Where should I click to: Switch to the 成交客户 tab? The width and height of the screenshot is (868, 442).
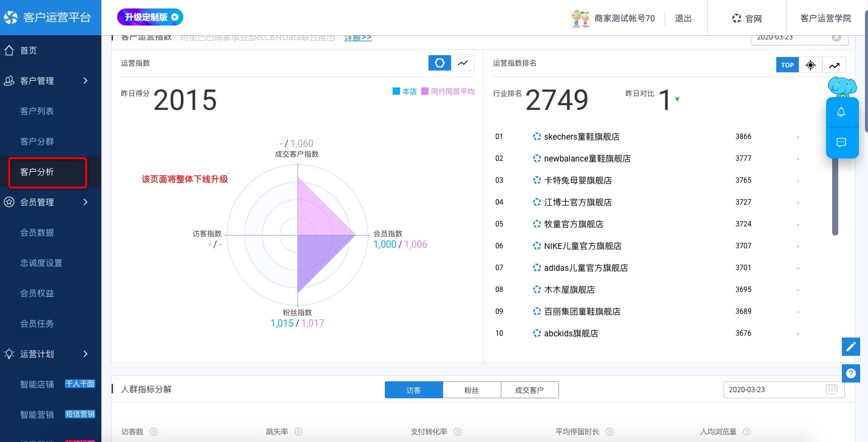click(x=529, y=390)
